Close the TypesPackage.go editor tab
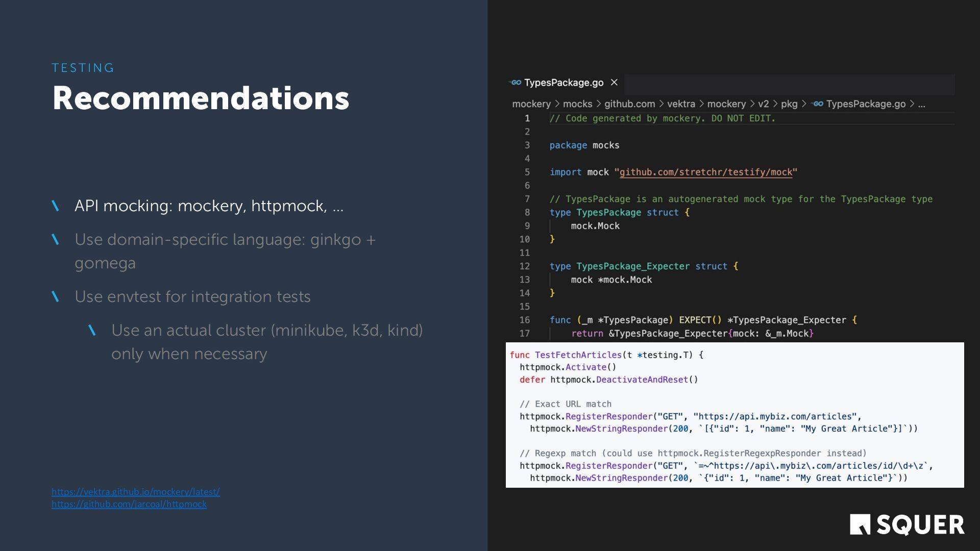This screenshot has width=980, height=551. point(614,83)
